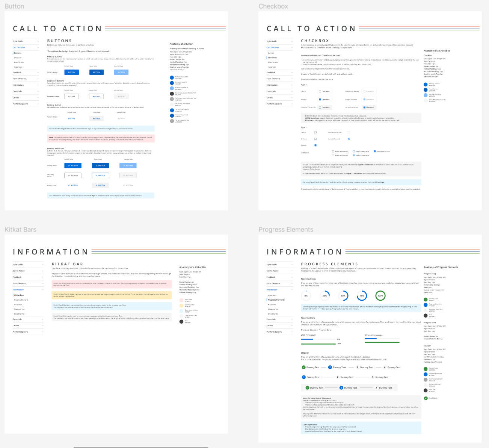
Task: Click the 50% progress ring
Action: 343,296
